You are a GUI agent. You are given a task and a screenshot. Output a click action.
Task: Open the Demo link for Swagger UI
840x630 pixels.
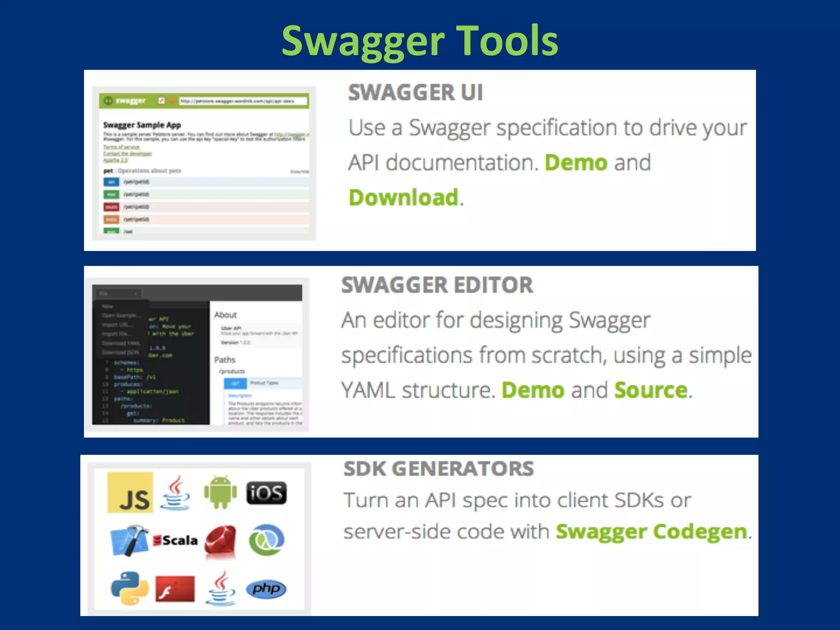576,162
